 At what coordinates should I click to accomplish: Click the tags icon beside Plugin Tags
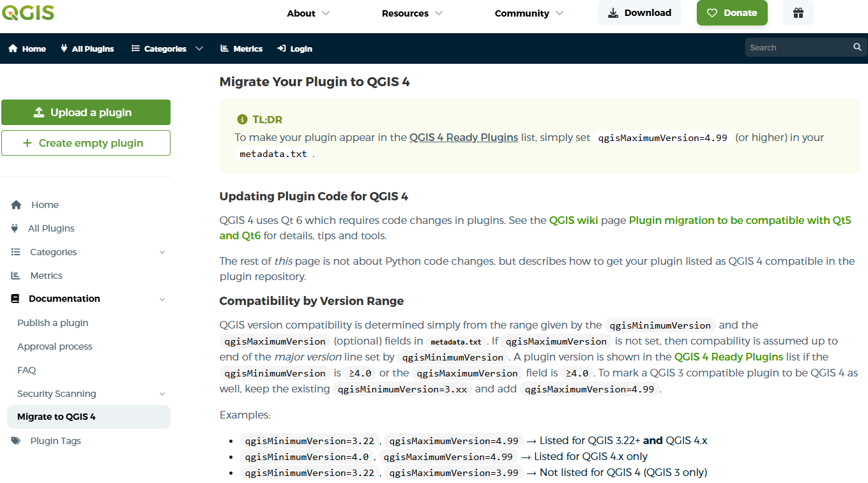click(16, 441)
